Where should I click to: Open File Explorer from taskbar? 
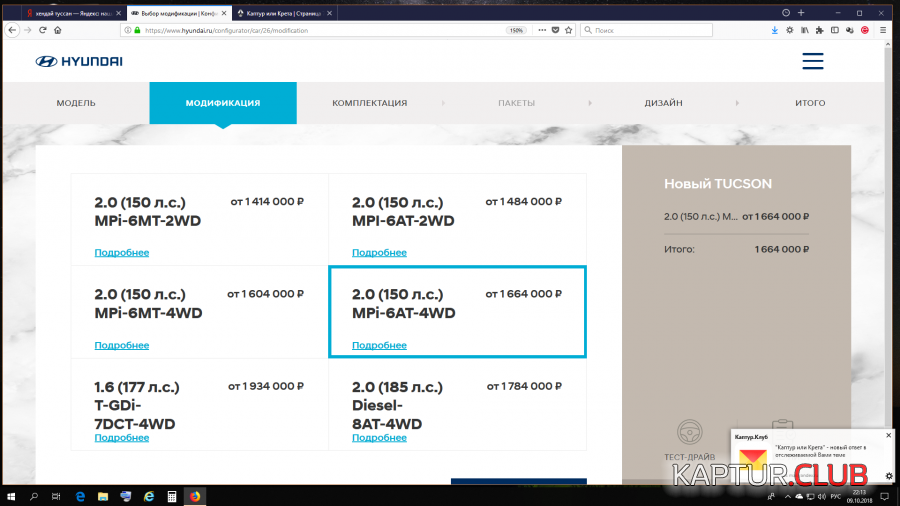pyautogui.click(x=103, y=496)
